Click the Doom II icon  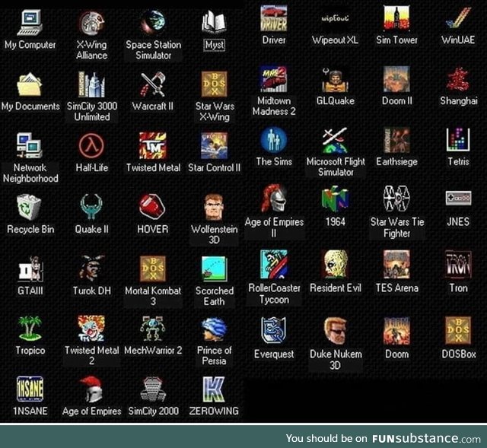(x=396, y=79)
